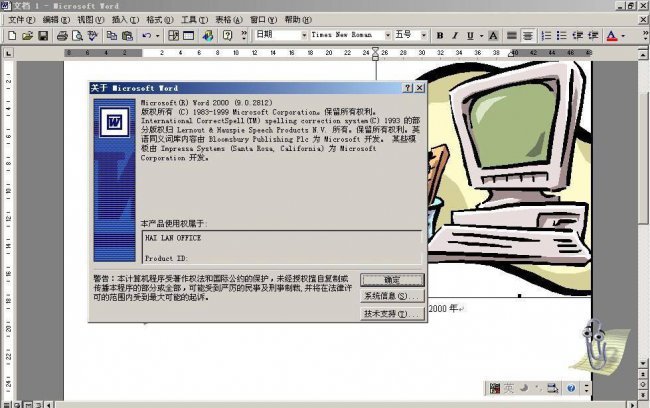650x408 pixels.
Task: Decrease paragraph indent
Action: point(577,36)
